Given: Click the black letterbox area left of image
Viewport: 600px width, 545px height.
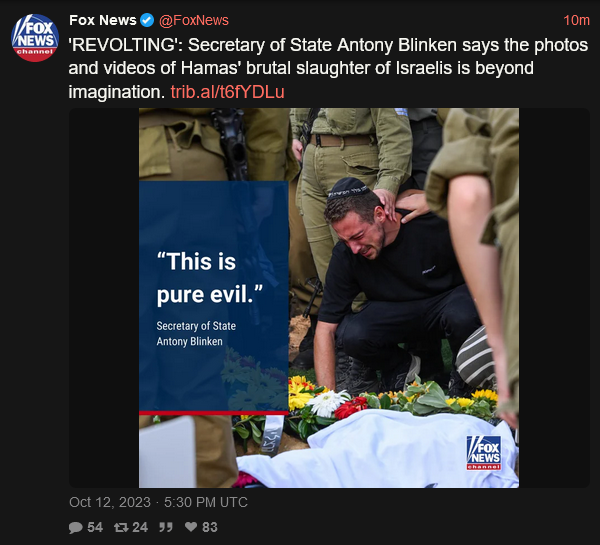Looking at the screenshot, I should 104,298.
